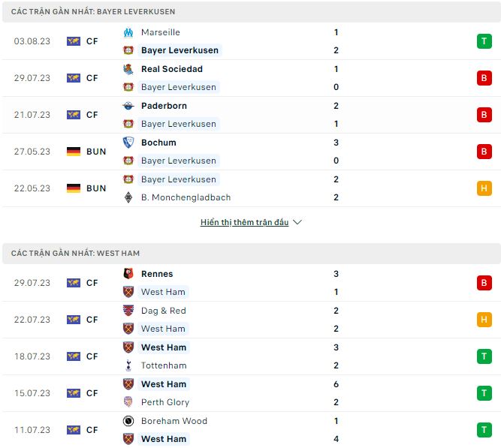Click the German flag on the 27.05.23 match
Viewport: 501px width, 448px height.
74,152
